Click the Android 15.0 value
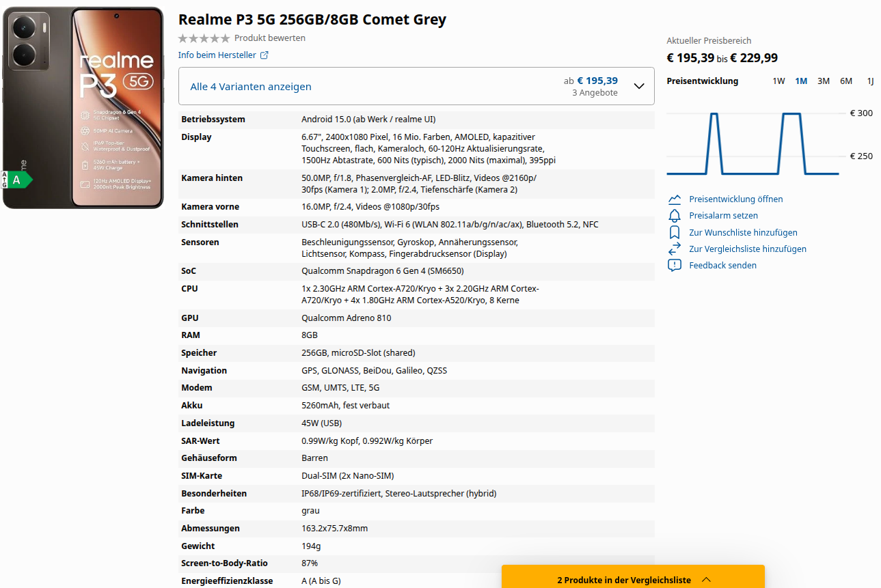The width and height of the screenshot is (881, 588). pos(368,120)
